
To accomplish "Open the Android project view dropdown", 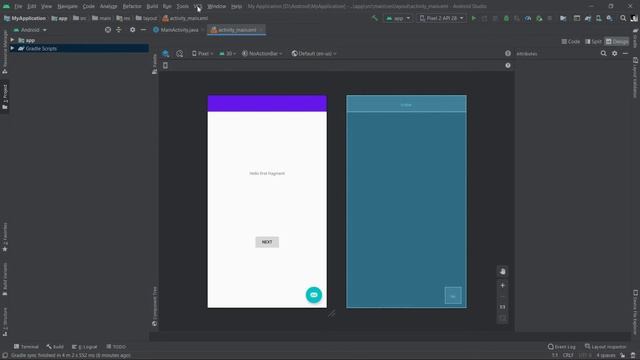I will 30,30.
